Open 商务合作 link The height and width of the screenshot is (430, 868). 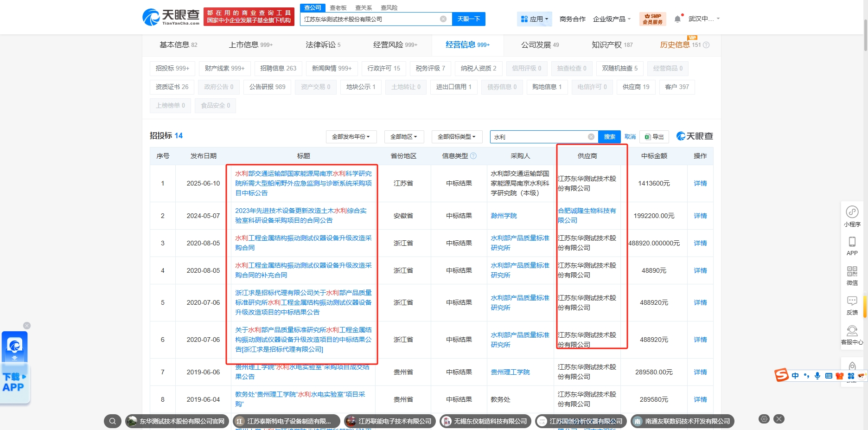click(573, 19)
